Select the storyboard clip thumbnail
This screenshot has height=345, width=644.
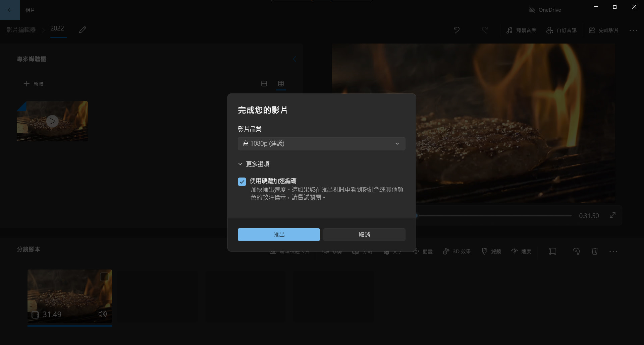point(70,296)
